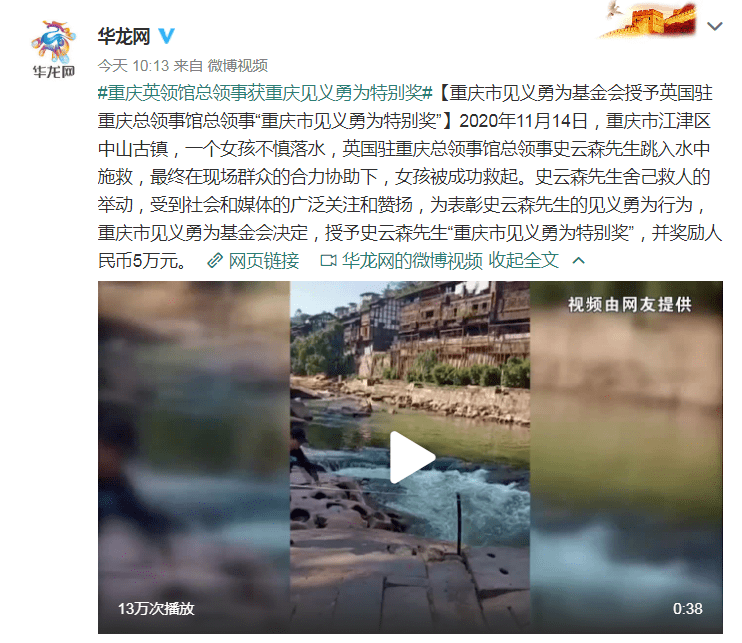Viewport: 742px width, 643px height.
Task: Click 收起全文 to collapse the text
Action: 523,260
